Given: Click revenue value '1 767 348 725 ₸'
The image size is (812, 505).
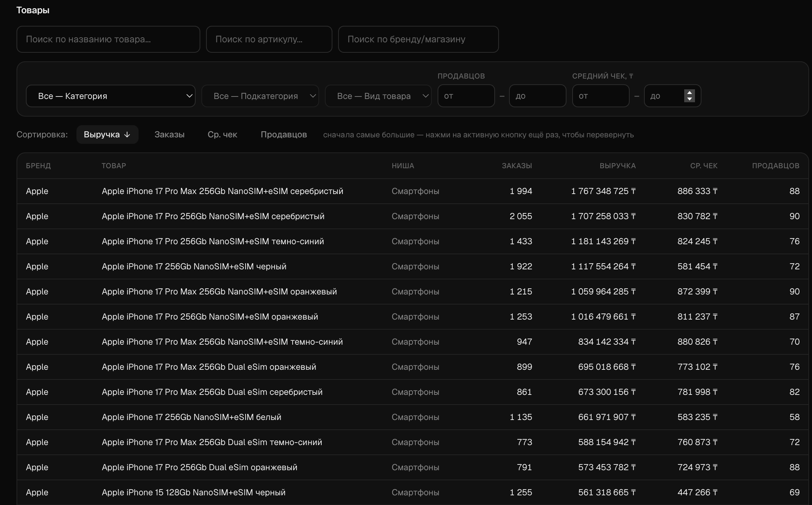Looking at the screenshot, I should pyautogui.click(x=603, y=191).
